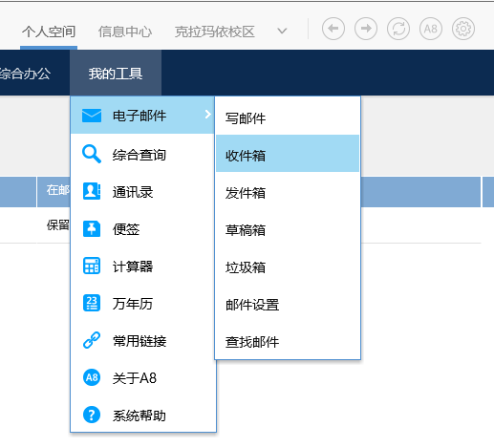Expand the dropdown chevron after 克拉玛依校区

click(x=282, y=31)
